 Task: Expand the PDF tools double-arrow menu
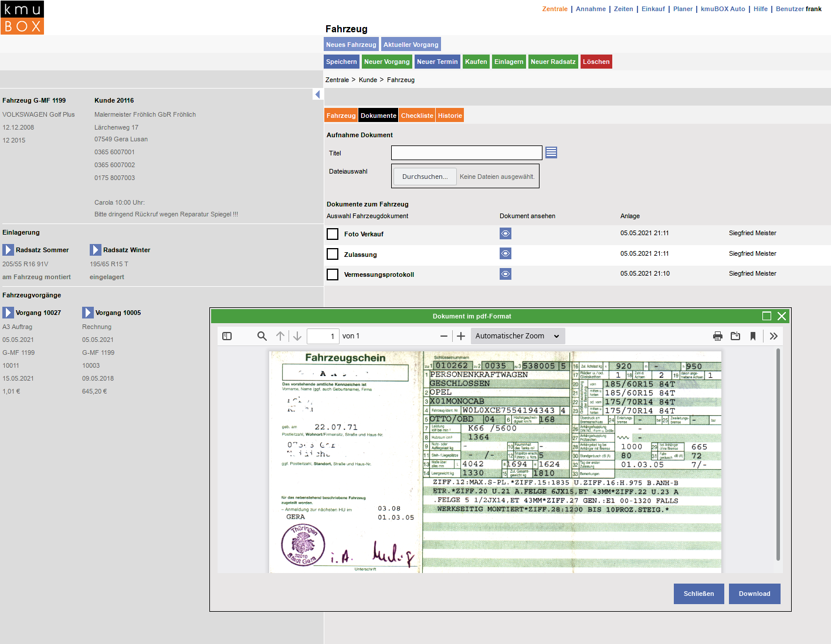[x=774, y=336]
